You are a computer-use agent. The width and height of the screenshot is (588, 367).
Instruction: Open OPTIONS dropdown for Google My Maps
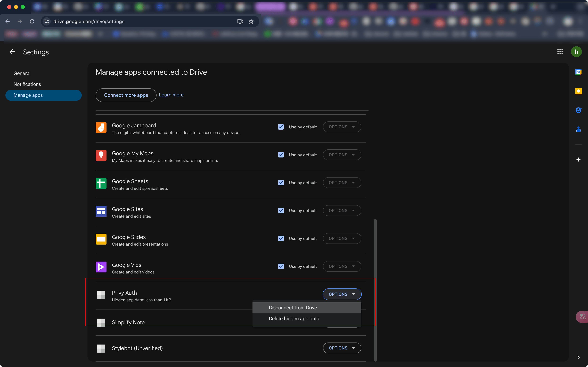[x=342, y=155]
